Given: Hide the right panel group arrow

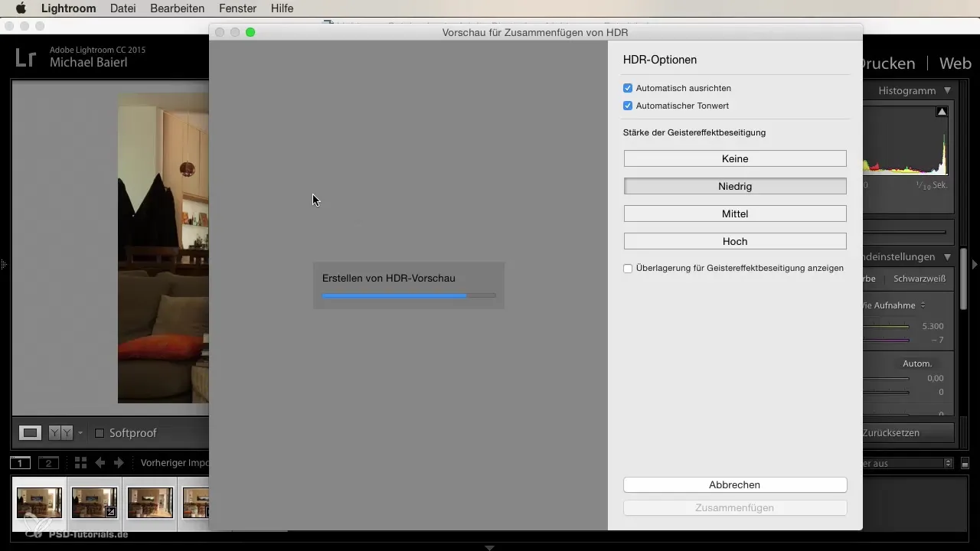Looking at the screenshot, I should point(975,265).
